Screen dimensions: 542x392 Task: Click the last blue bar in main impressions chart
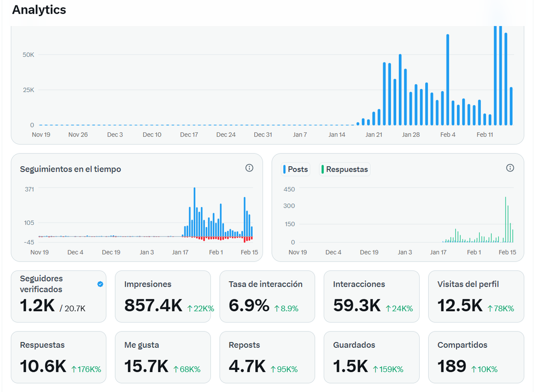point(511,106)
